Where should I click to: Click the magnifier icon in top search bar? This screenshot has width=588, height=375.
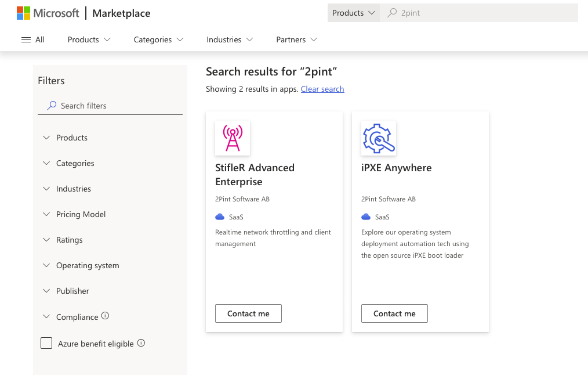pos(392,13)
